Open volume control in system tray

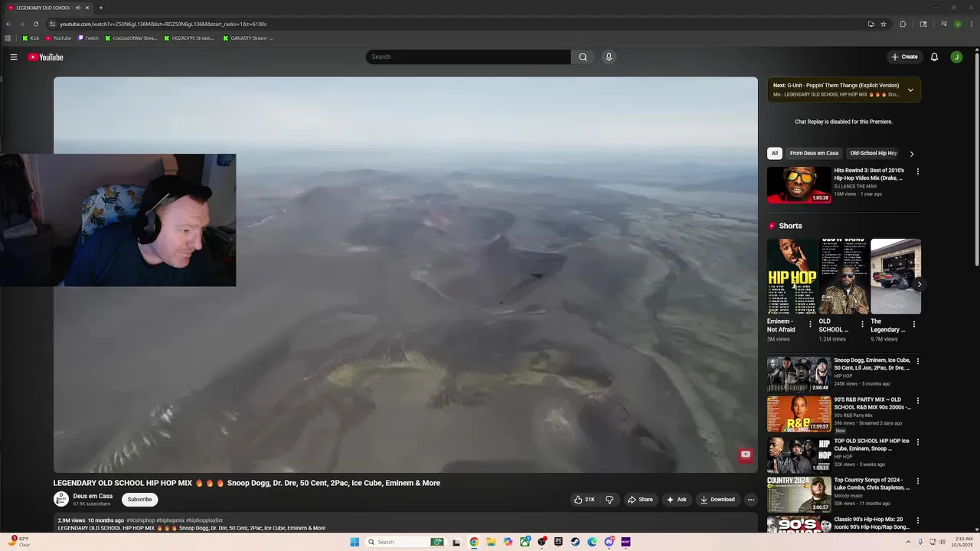click(x=942, y=542)
